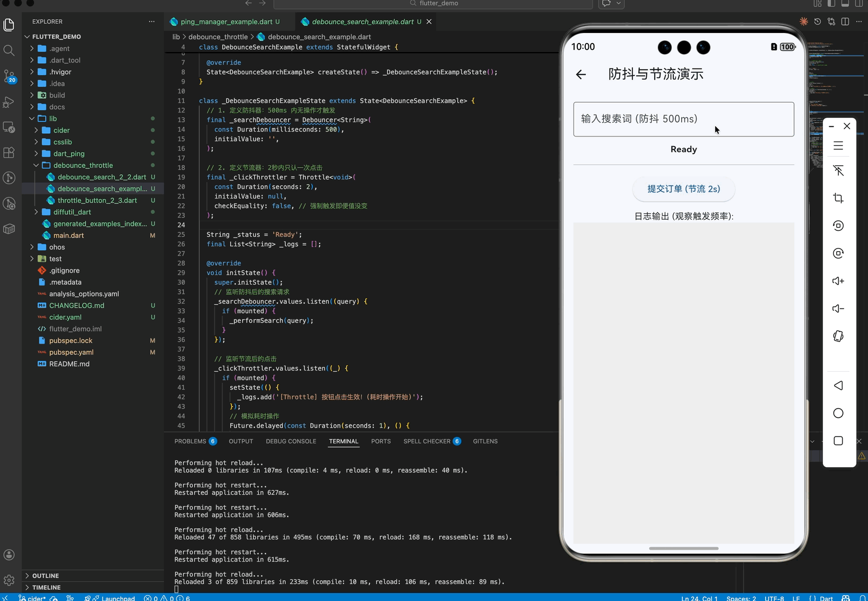868x601 pixels.
Task: Switch to the PORTS panel tab
Action: click(x=381, y=441)
